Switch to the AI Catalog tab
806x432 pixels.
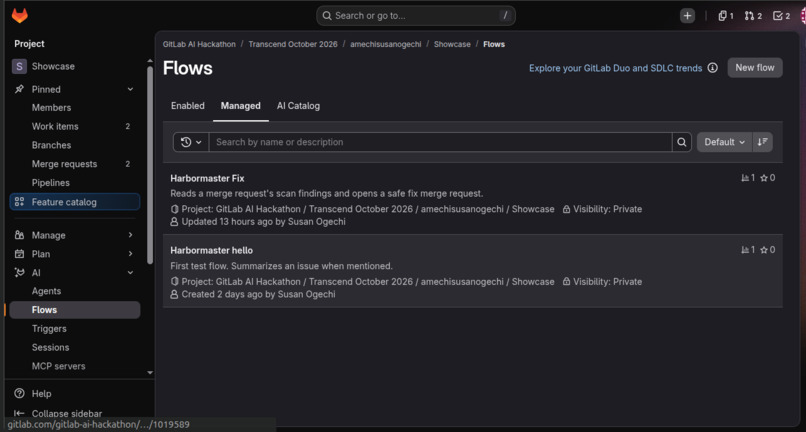coord(298,106)
